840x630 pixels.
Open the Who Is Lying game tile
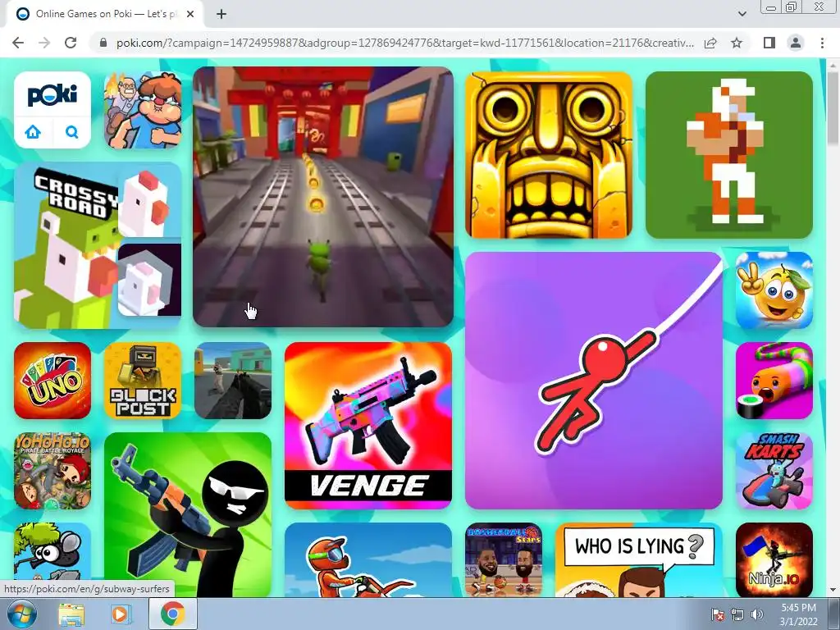638,559
